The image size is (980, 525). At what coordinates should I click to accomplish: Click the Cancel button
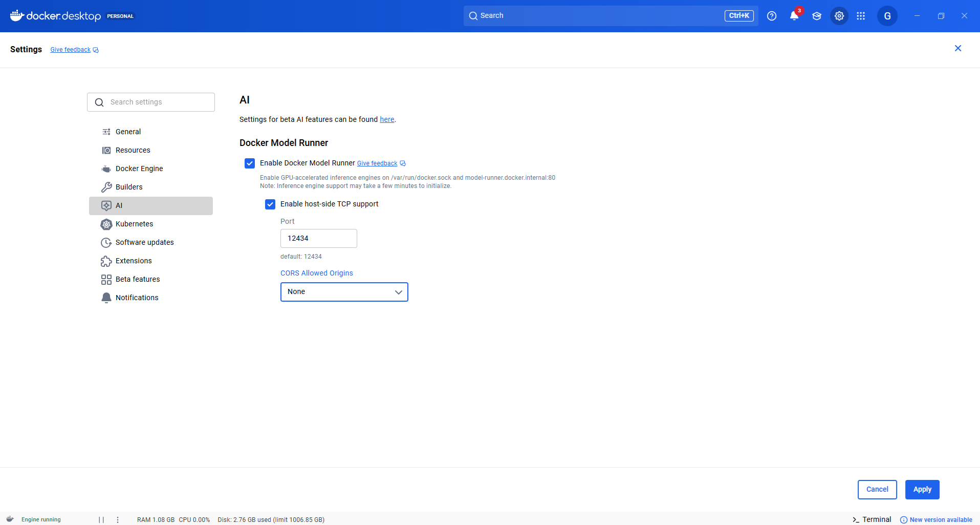coord(877,490)
